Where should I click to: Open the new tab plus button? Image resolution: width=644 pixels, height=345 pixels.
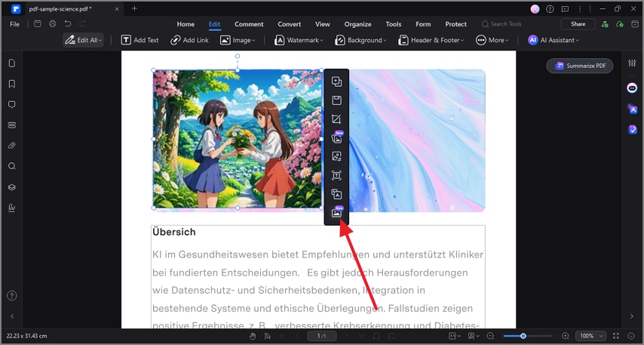134,8
